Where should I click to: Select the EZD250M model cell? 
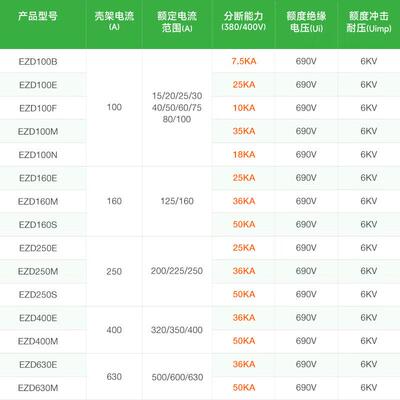pyautogui.click(x=38, y=272)
